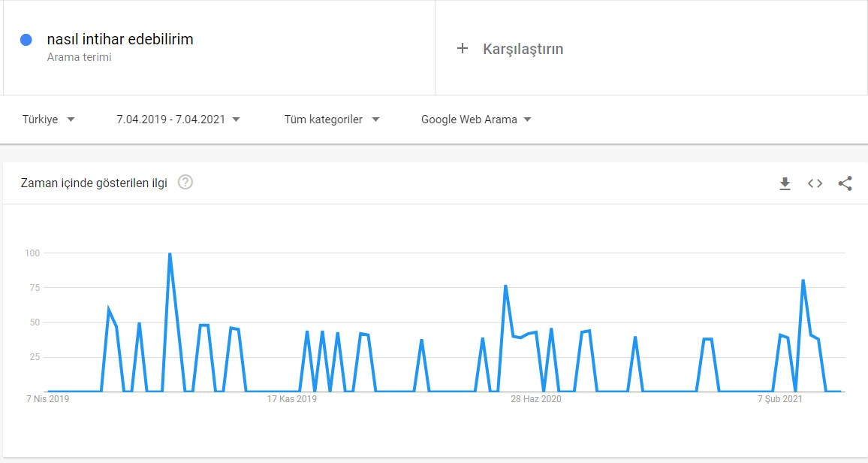
Task: Click the plus icon next to Karşılaştırın
Action: 463,49
